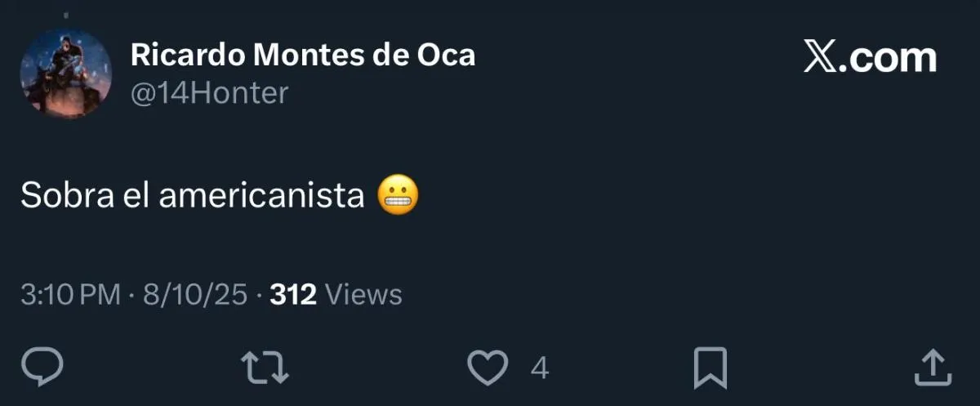Viewport: 980px width, 406px height.
Task: Open the share options icon
Action: (932, 368)
